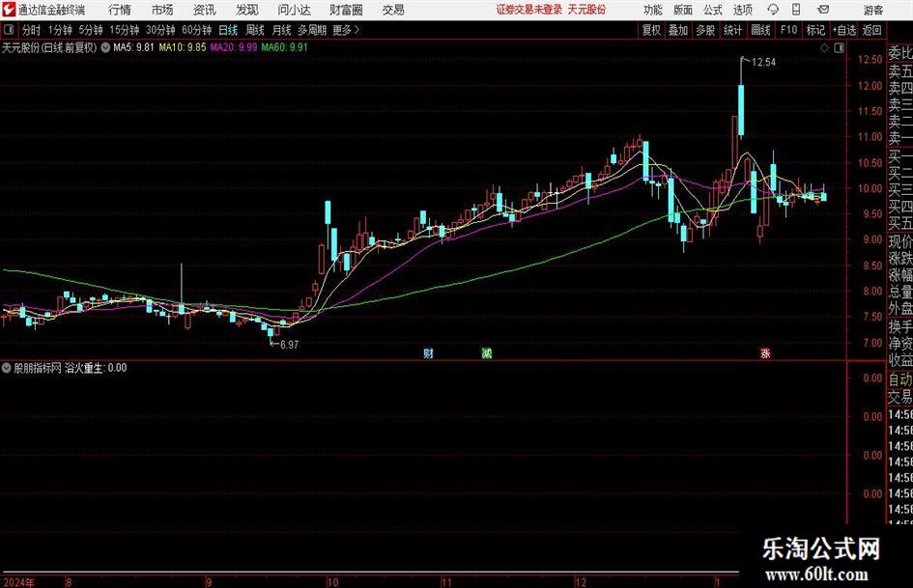Open the 公式 menu
913x588 pixels.
tap(713, 10)
